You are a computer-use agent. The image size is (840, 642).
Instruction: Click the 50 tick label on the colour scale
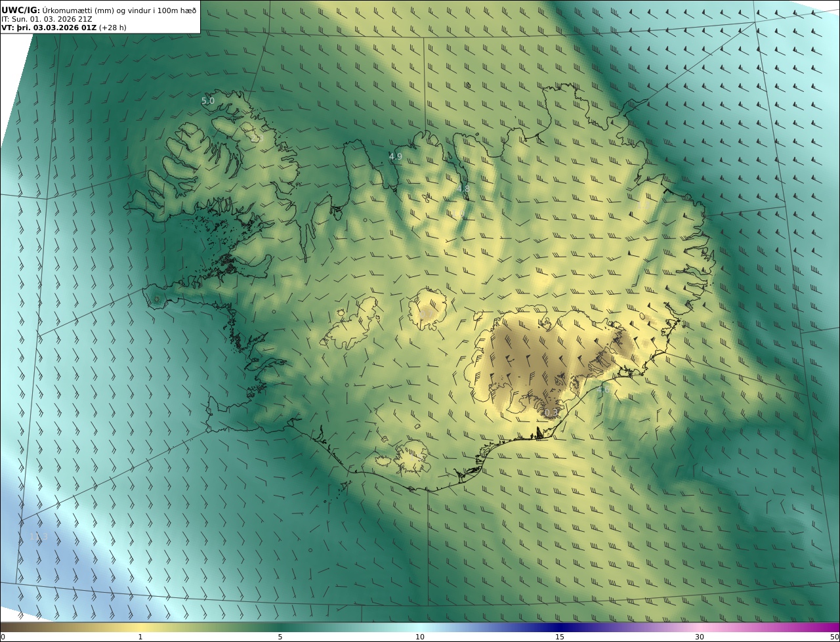tap(834, 637)
